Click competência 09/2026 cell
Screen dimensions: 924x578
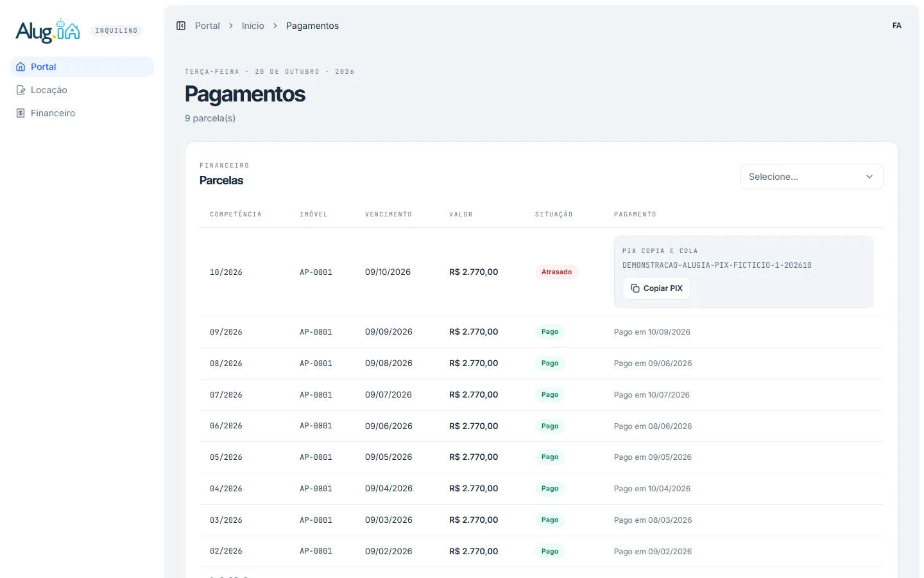tap(226, 332)
